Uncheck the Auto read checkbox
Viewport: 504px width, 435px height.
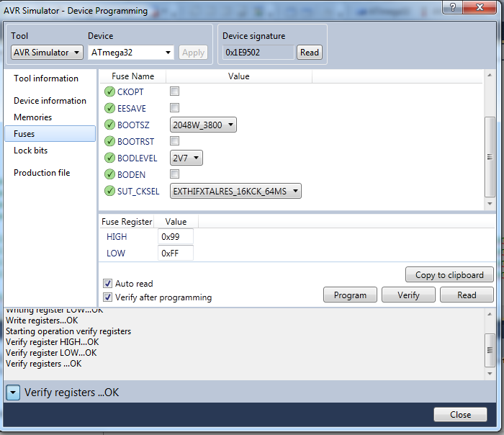(x=108, y=284)
